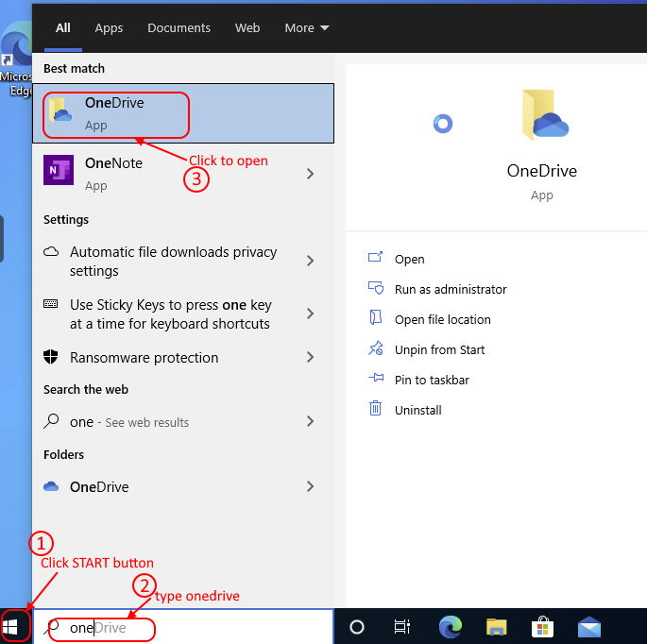Click OneDrive text under Folders

tap(99, 487)
